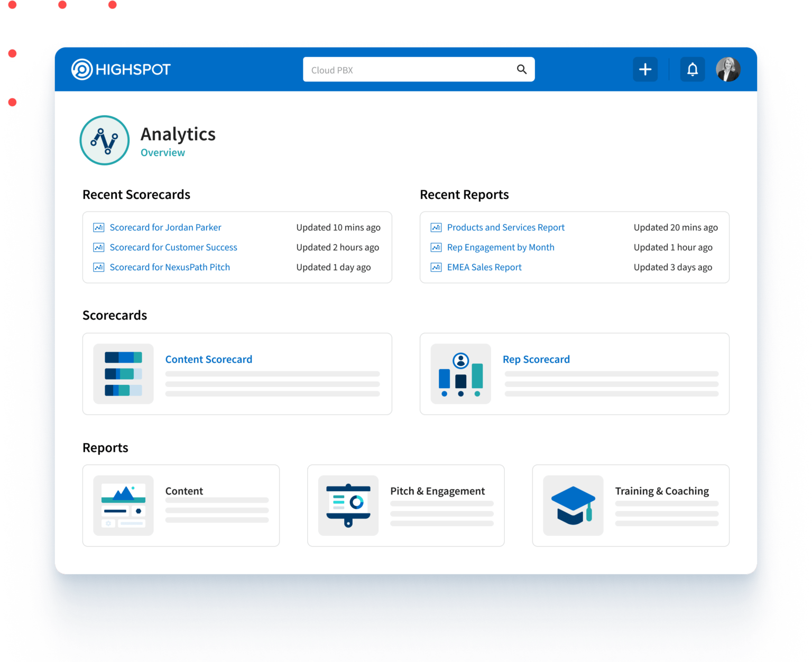This screenshot has height=662, width=812.
Task: Open notifications via the bell icon
Action: (x=692, y=69)
